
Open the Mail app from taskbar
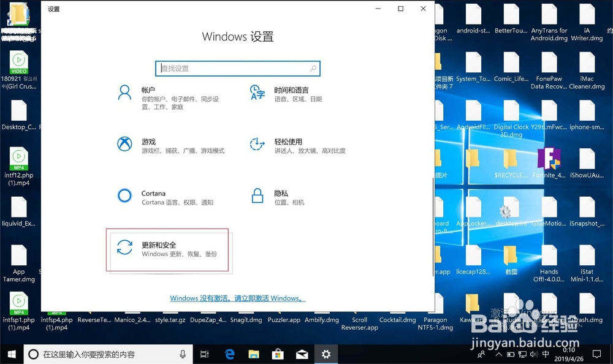pyautogui.click(x=302, y=354)
